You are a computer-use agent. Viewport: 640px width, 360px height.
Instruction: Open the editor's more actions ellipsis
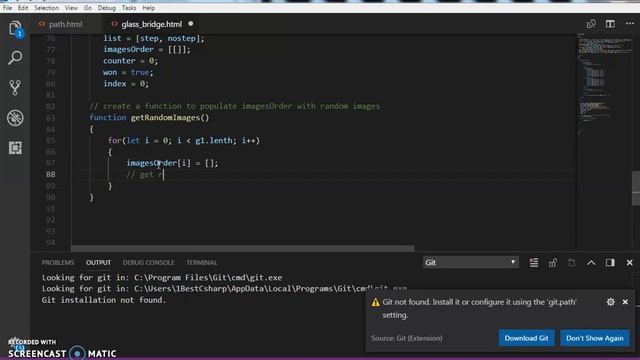(x=630, y=24)
